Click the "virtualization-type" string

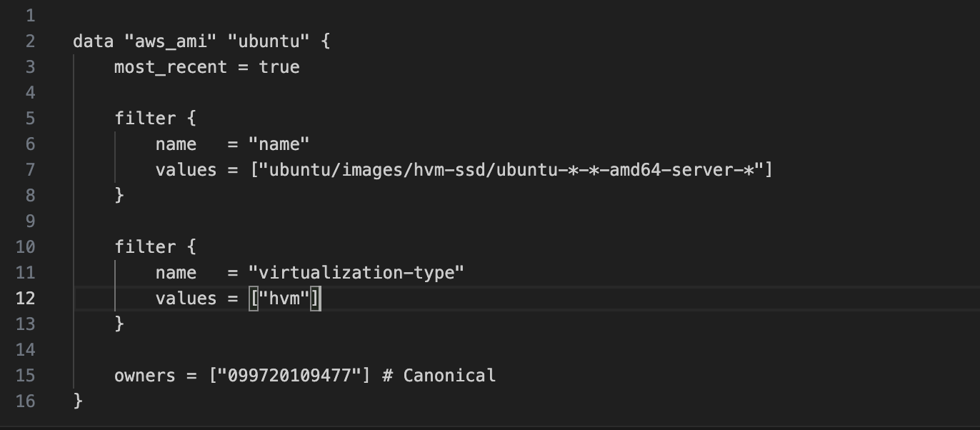pos(356,273)
